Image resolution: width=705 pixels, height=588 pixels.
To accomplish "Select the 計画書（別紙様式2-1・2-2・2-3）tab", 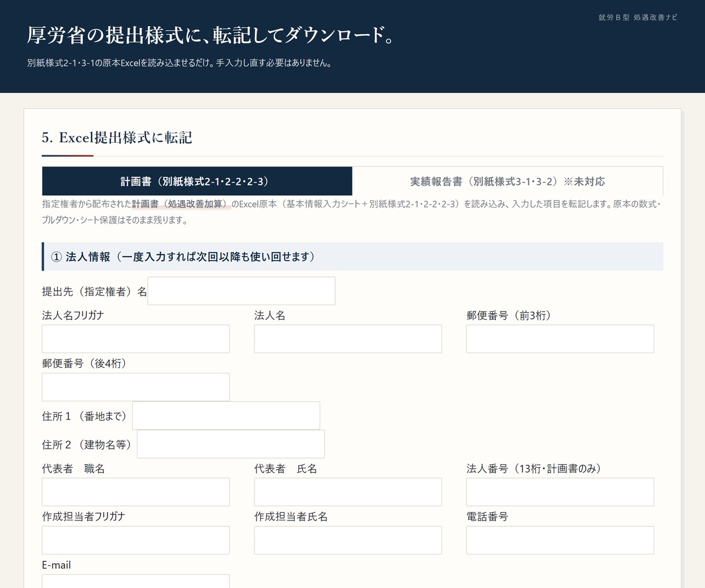I will point(197,181).
